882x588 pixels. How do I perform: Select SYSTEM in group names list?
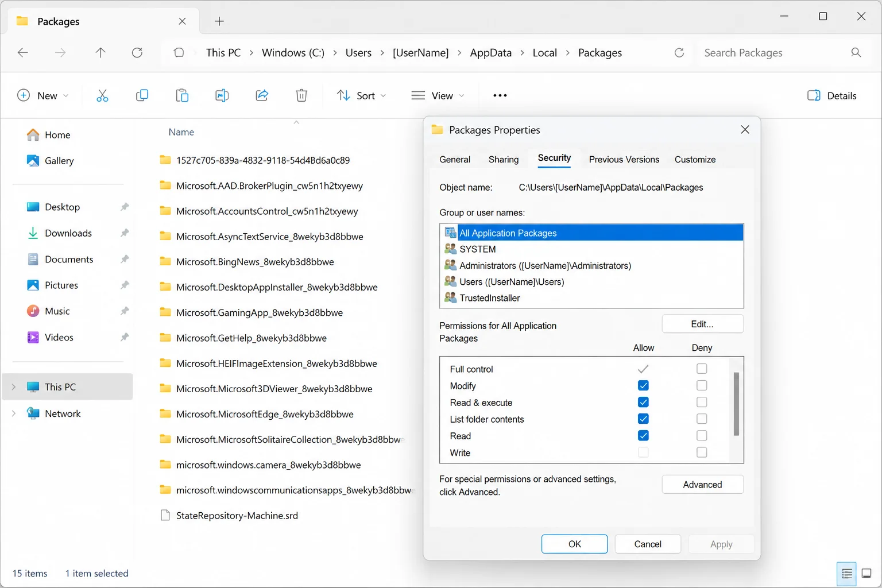[591, 249]
